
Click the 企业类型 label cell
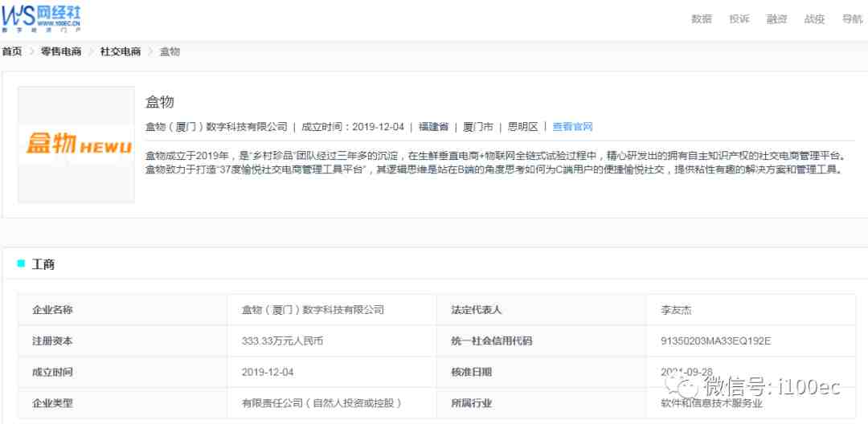[122, 403]
